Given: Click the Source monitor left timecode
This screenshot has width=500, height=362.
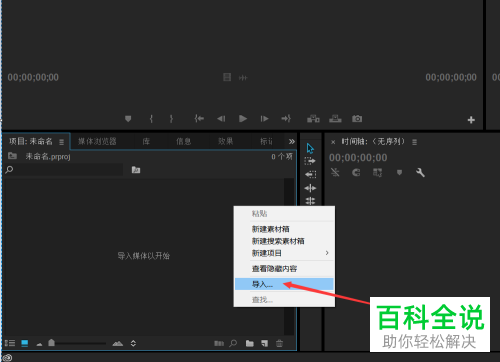Looking at the screenshot, I should pyautogui.click(x=33, y=77).
